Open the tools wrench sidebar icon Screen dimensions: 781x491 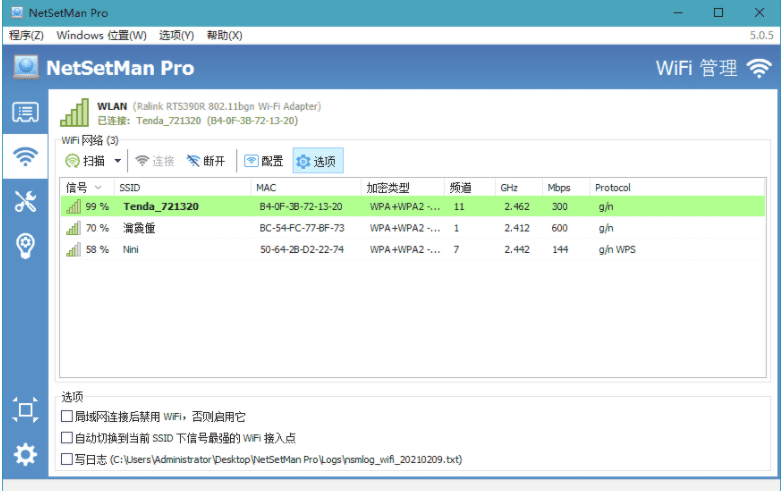pyautogui.click(x=25, y=201)
